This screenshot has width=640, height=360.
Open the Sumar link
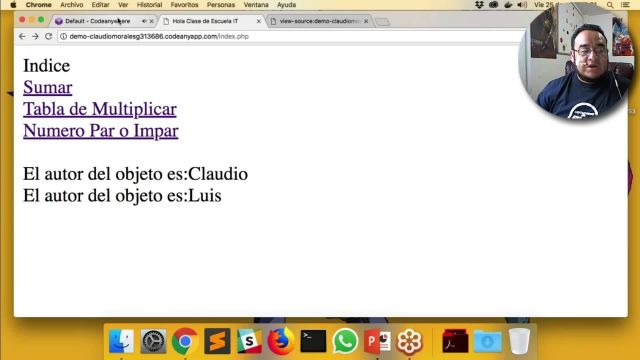click(48, 87)
